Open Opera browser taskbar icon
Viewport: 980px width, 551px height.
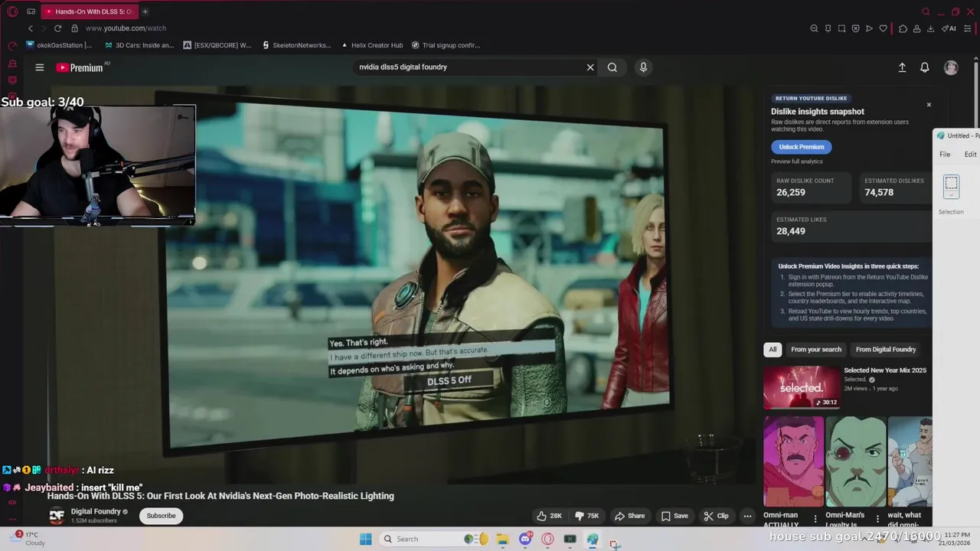coord(547,540)
